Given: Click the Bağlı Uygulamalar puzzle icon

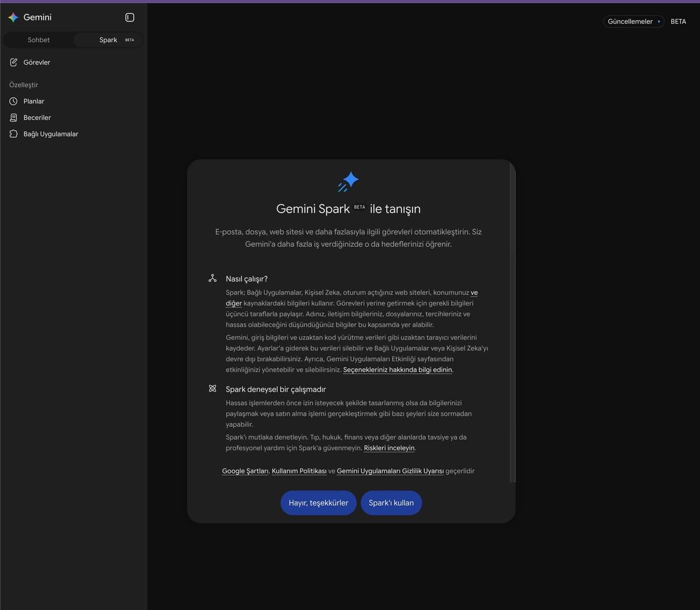Looking at the screenshot, I should click(13, 134).
